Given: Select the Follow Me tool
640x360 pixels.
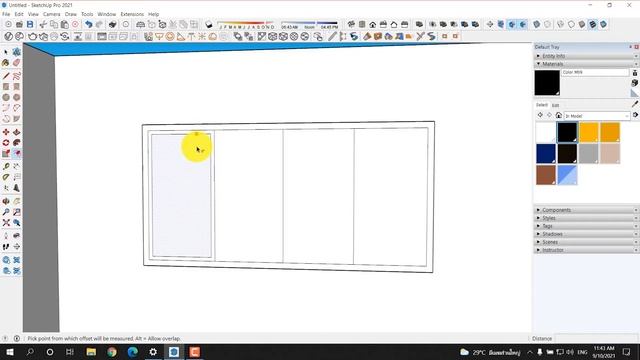Looking at the screenshot, I should pos(16,143).
